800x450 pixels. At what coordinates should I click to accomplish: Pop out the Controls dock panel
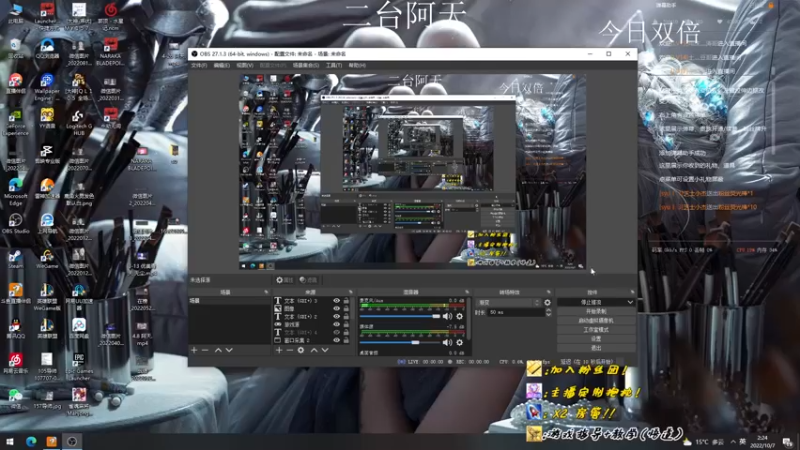[632, 292]
